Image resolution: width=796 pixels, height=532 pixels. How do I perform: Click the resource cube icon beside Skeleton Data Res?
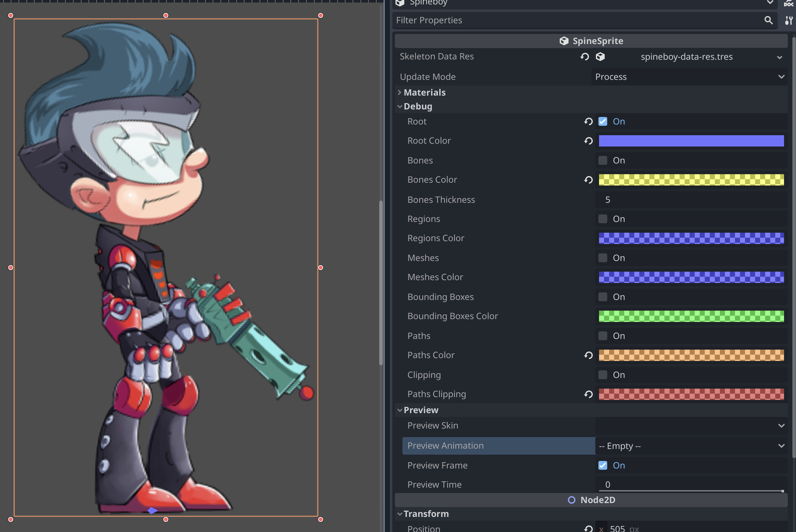pyautogui.click(x=600, y=57)
